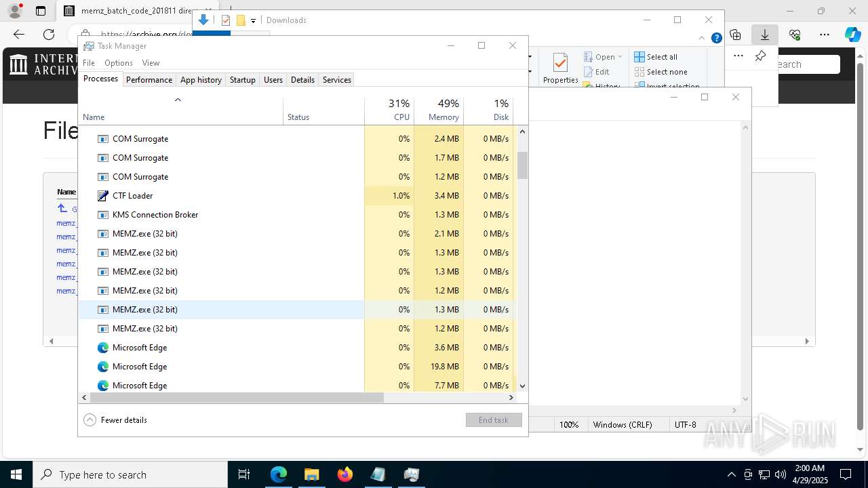Switch to the App history tab
Image resolution: width=868 pixels, height=488 pixels.
pyautogui.click(x=201, y=79)
